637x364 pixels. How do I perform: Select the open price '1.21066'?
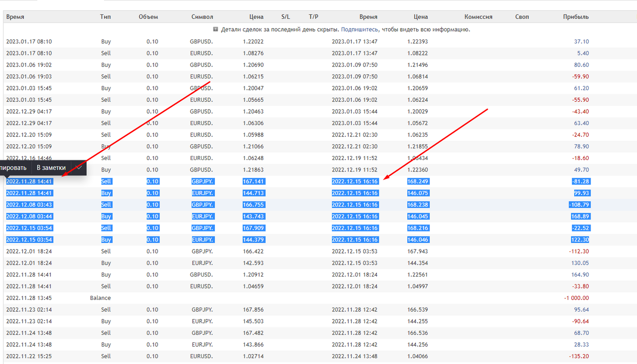click(253, 146)
